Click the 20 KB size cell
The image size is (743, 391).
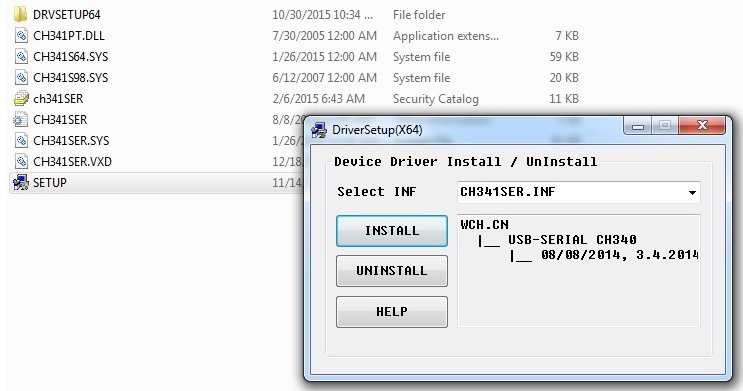pos(564,77)
